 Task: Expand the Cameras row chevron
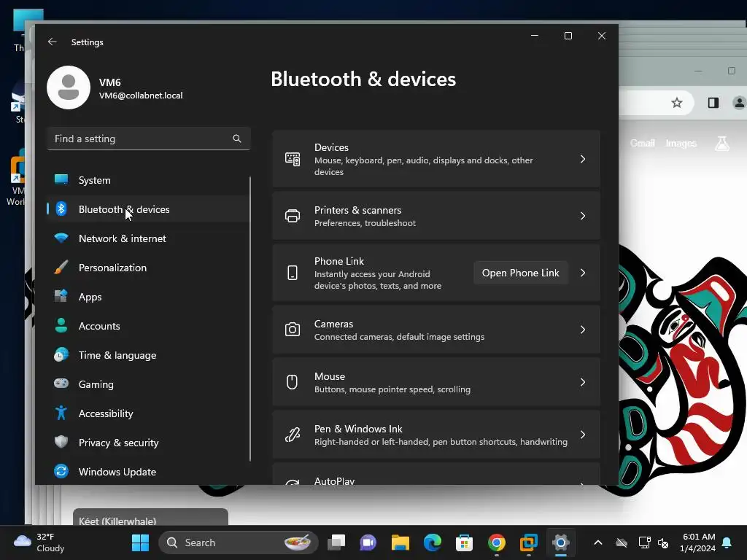coord(583,330)
